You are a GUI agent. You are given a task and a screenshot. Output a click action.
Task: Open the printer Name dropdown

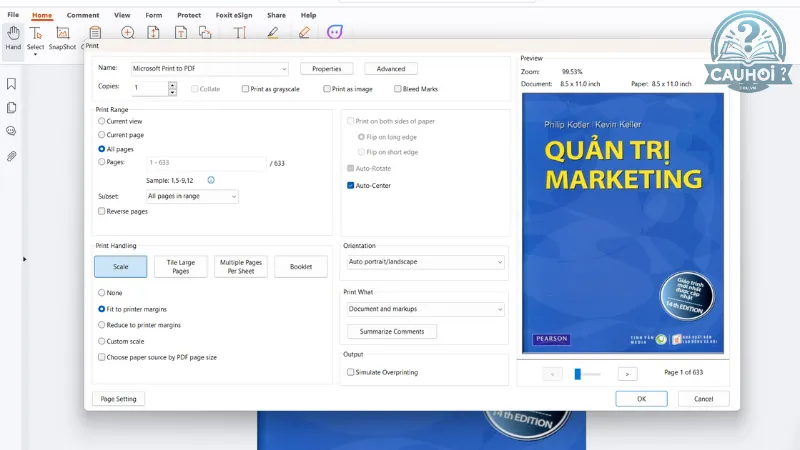click(210, 68)
